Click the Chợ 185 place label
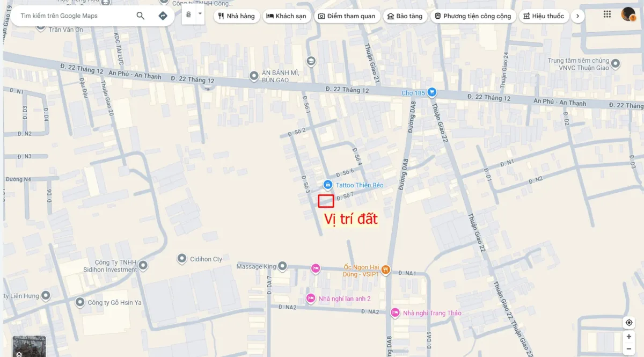Image resolution: width=644 pixels, height=357 pixels. coord(413,93)
